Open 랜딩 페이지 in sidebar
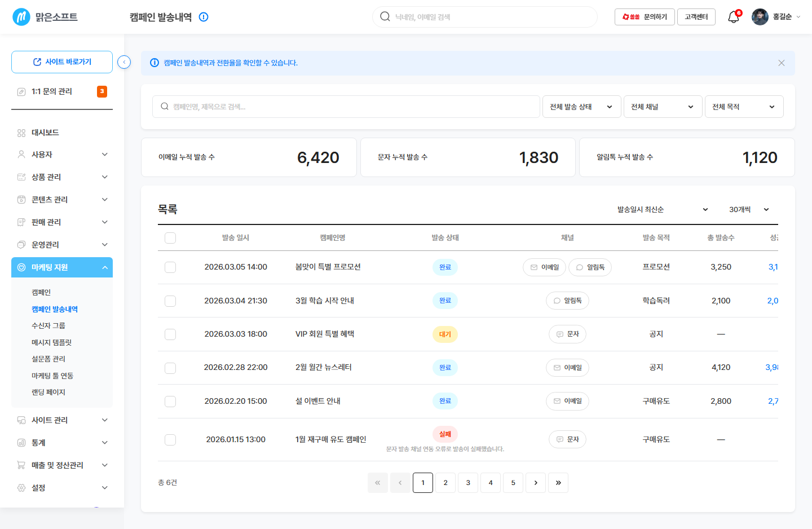The height and width of the screenshot is (529, 812). (x=48, y=392)
